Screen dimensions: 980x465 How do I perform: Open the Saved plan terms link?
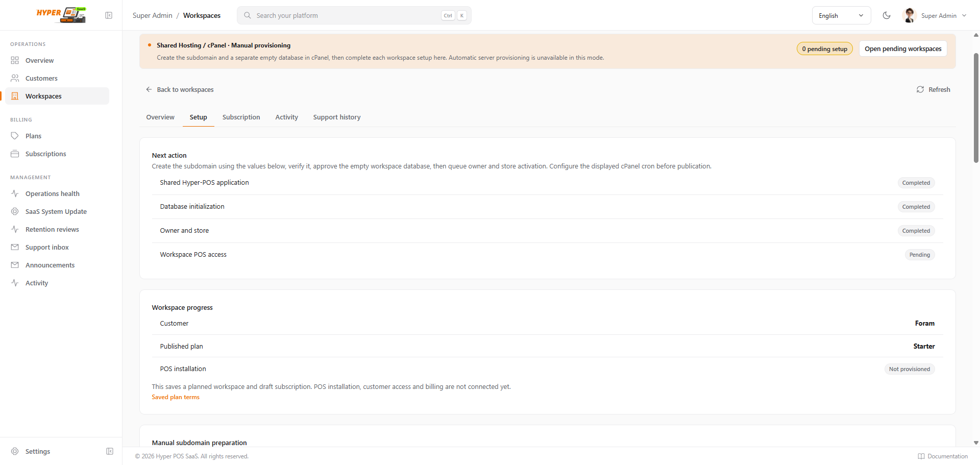[x=176, y=397]
